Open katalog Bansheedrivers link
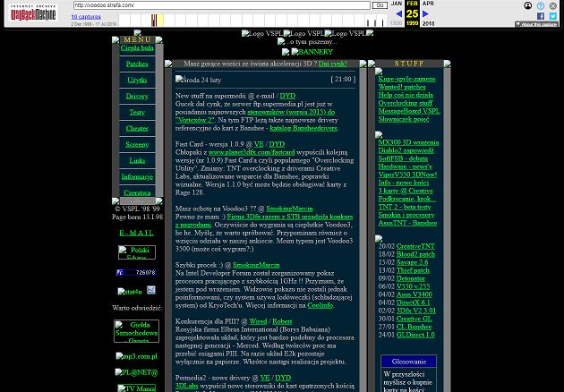This screenshot has width=564, height=392. (x=304, y=128)
